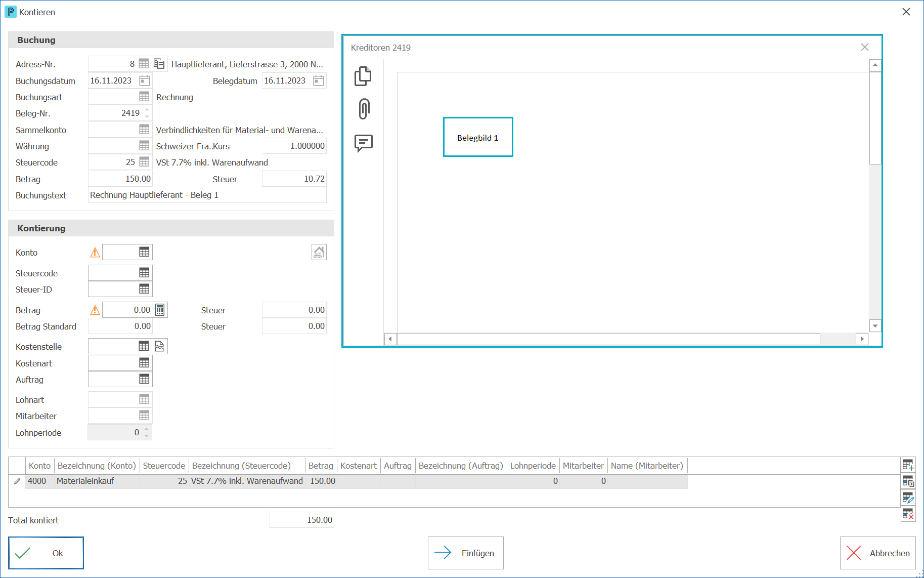The image size is (924, 578).
Task: Click the copy documents icon in Kreditoren panel
Action: pyautogui.click(x=363, y=76)
